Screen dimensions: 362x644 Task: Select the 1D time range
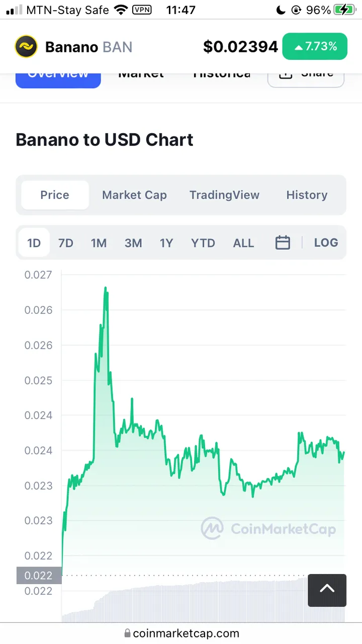point(34,243)
